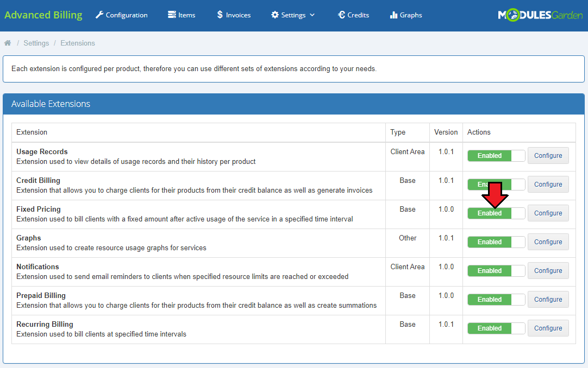Click the 'Each extension is configured' info text
The image size is (588, 368).
(x=194, y=69)
